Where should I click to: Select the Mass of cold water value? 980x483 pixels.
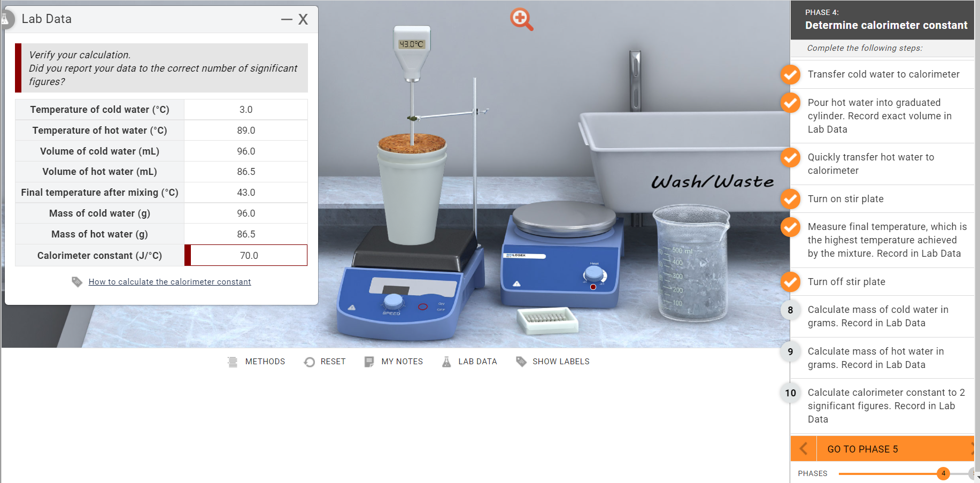pyautogui.click(x=246, y=213)
